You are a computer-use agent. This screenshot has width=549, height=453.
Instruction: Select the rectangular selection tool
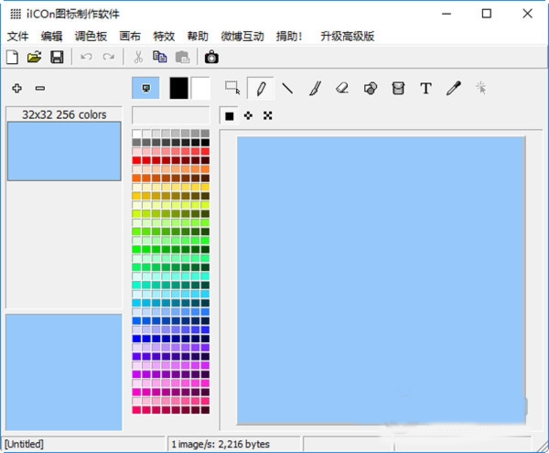pos(232,88)
